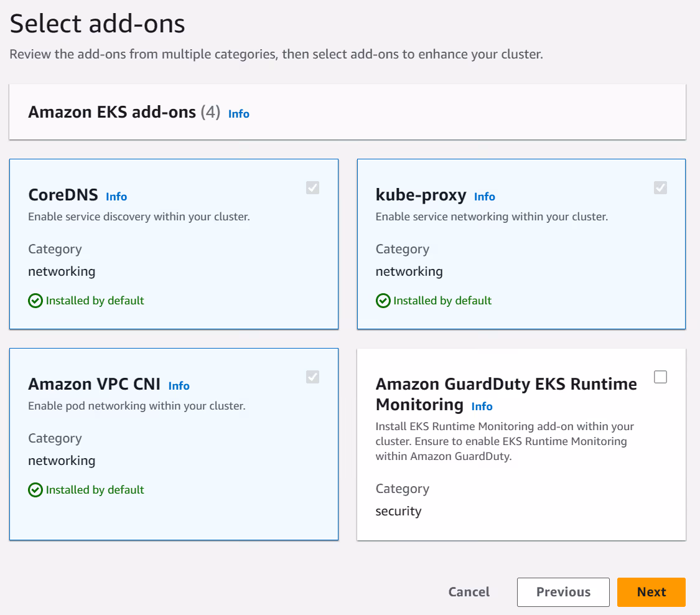Click the Amazon VPC CNI card title
This screenshot has width=700, height=615.
[95, 385]
